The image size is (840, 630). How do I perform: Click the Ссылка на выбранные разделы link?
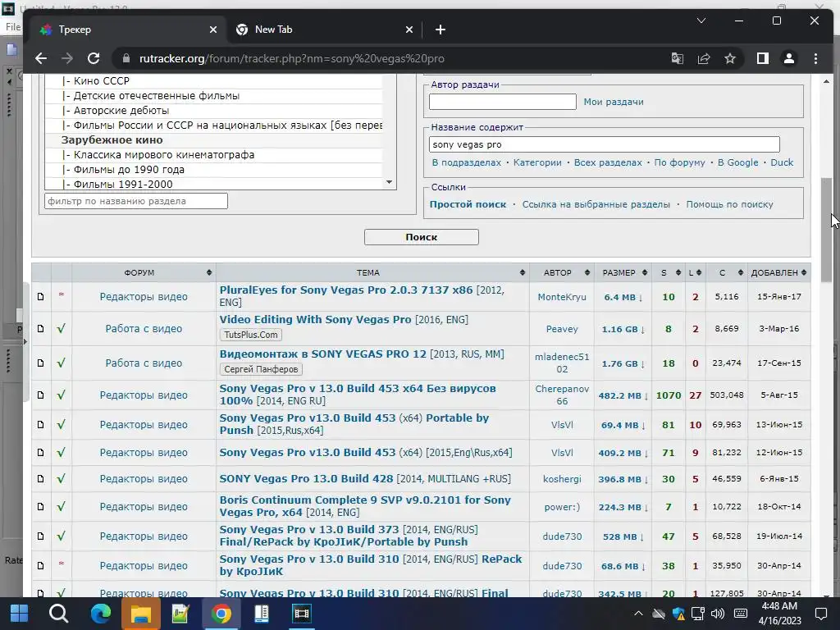596,204
